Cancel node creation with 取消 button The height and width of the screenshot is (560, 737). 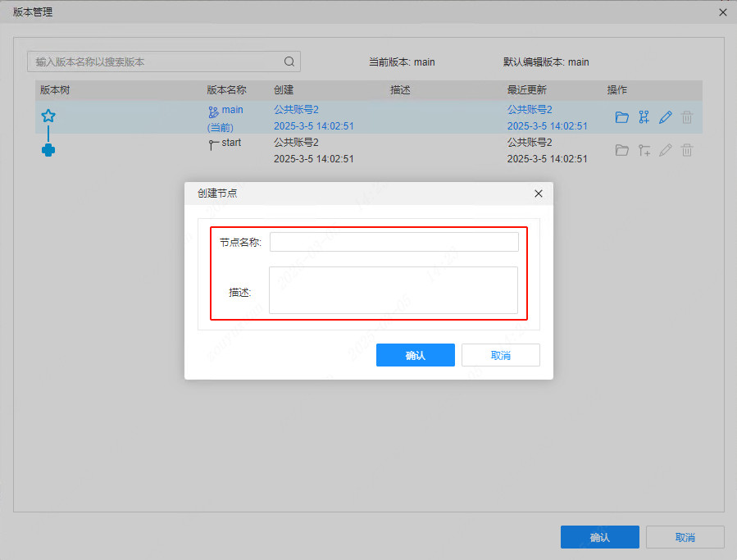point(500,354)
